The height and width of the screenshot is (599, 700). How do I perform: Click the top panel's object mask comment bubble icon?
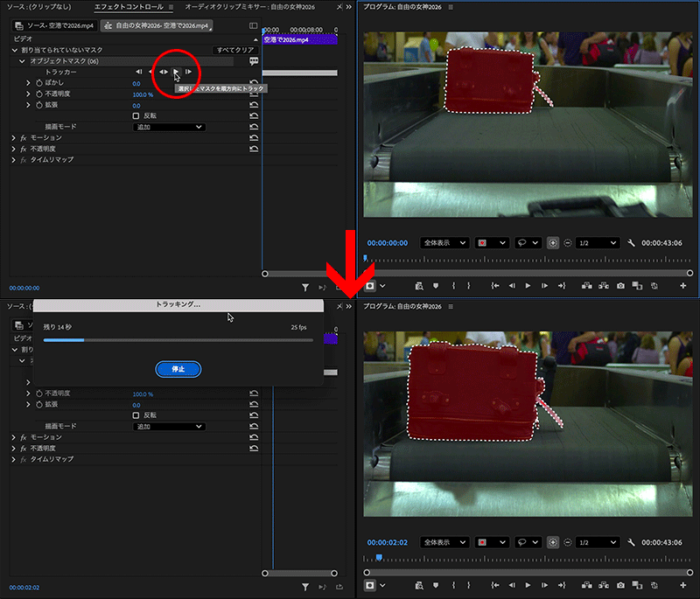pyautogui.click(x=254, y=61)
